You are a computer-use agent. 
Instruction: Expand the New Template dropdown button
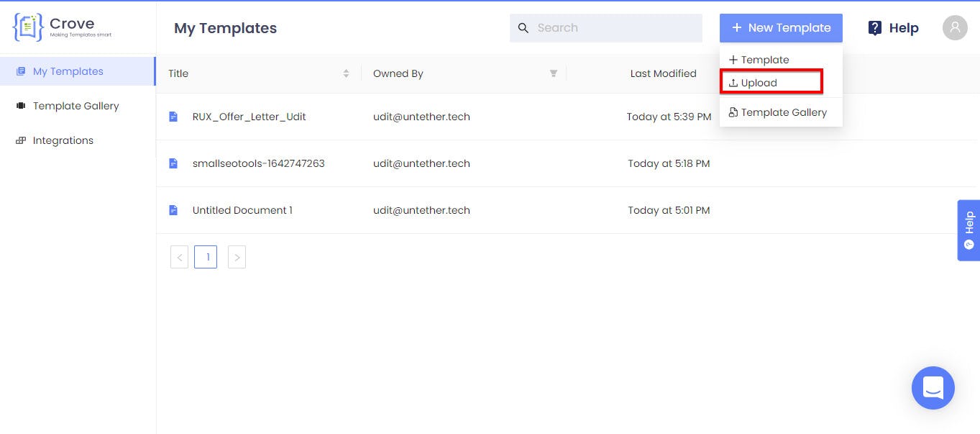(x=781, y=28)
